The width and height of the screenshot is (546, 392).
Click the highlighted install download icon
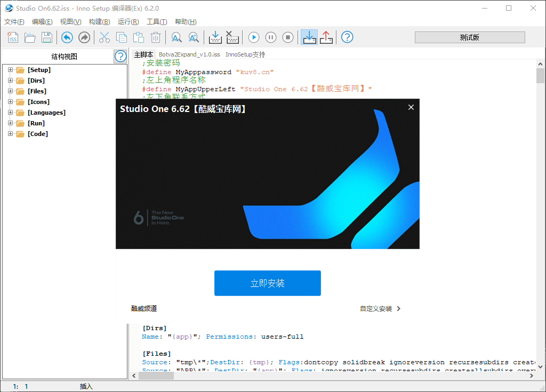309,37
